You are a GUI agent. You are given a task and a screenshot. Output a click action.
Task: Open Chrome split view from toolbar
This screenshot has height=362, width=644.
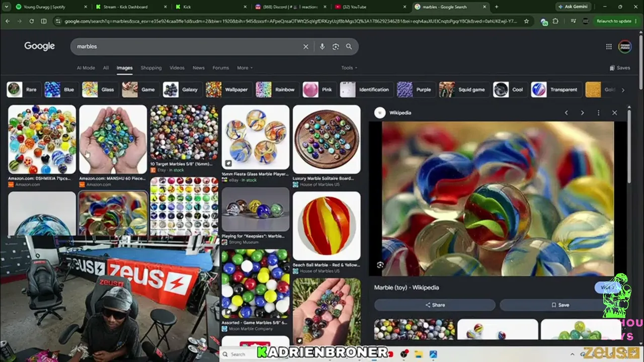(x=44, y=21)
